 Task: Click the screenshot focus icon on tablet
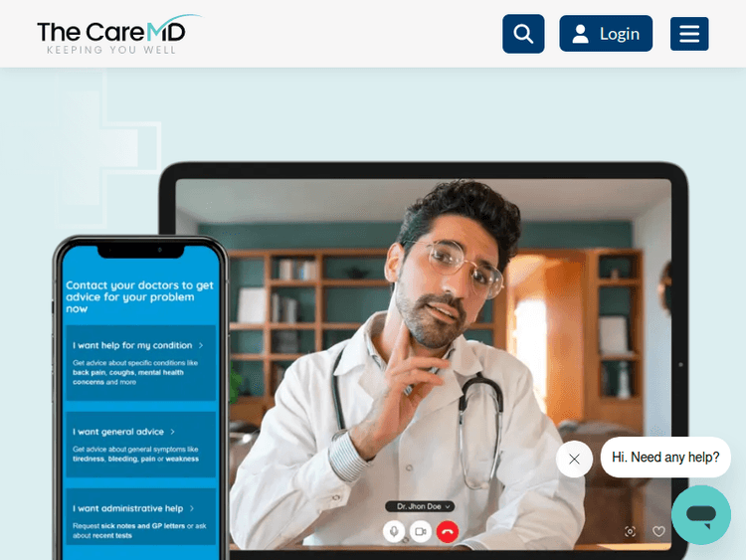[x=630, y=531]
